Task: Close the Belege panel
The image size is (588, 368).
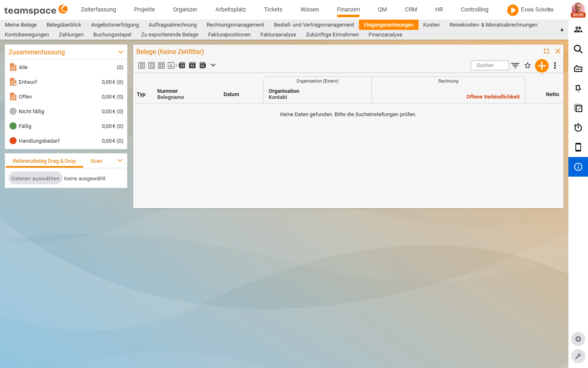Action: coord(558,51)
